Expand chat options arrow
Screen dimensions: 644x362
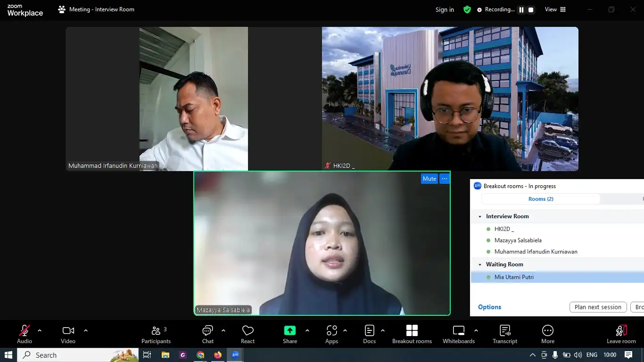point(223,330)
